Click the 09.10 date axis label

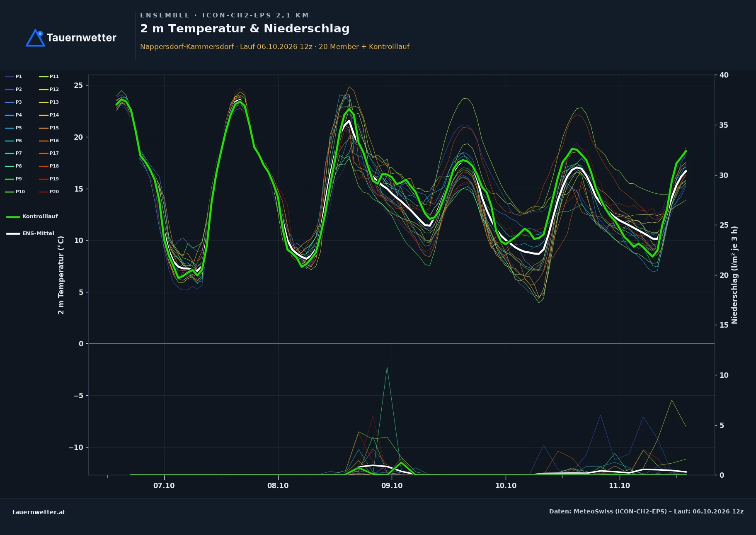[x=392, y=486]
